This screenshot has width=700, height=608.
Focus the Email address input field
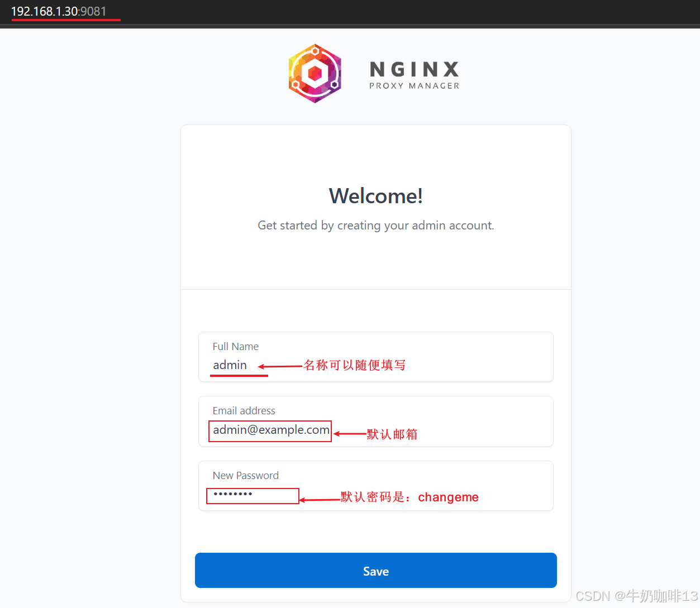(376, 422)
